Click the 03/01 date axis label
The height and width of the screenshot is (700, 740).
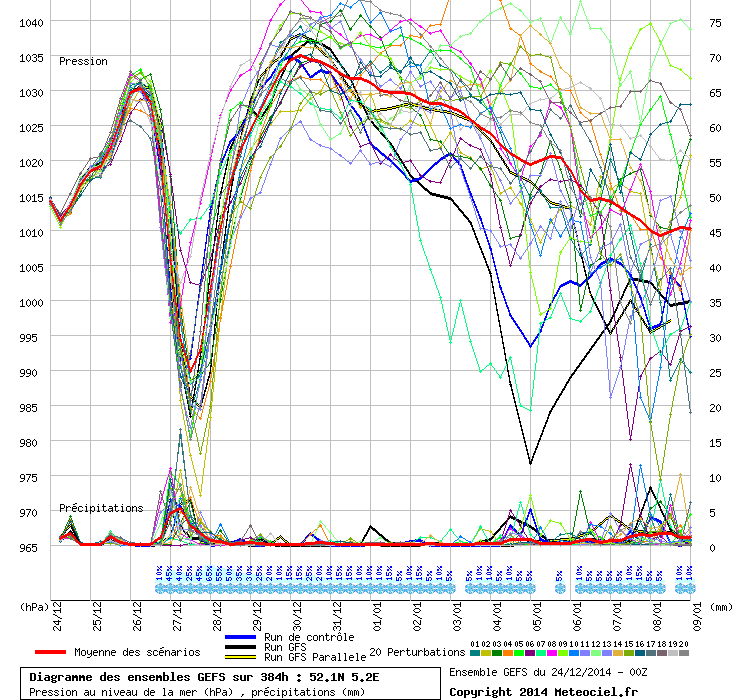point(457,616)
